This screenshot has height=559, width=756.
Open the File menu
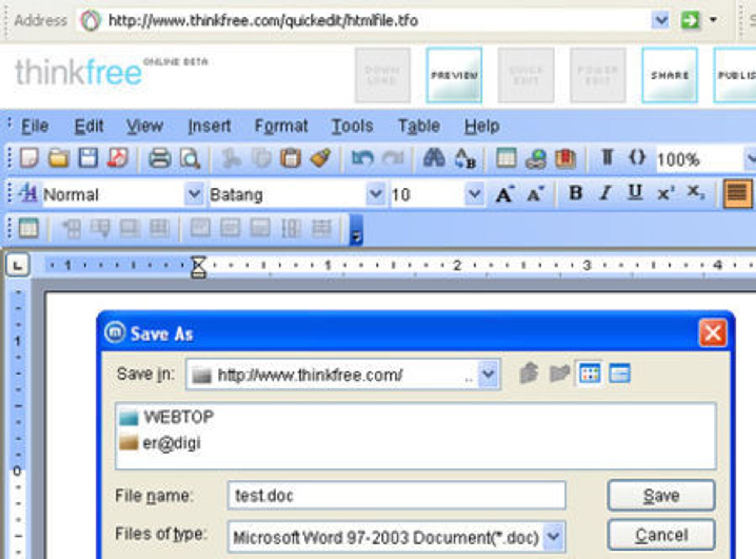click(35, 126)
